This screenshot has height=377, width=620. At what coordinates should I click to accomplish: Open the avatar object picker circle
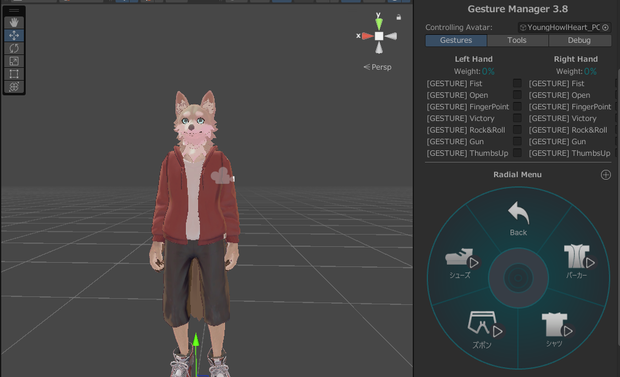pyautogui.click(x=605, y=27)
